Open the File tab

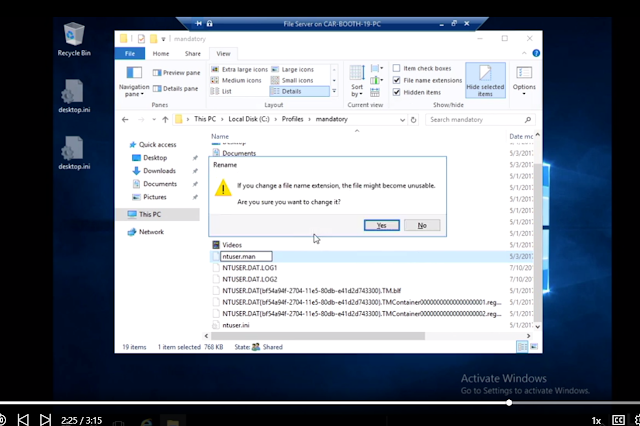tap(130, 53)
